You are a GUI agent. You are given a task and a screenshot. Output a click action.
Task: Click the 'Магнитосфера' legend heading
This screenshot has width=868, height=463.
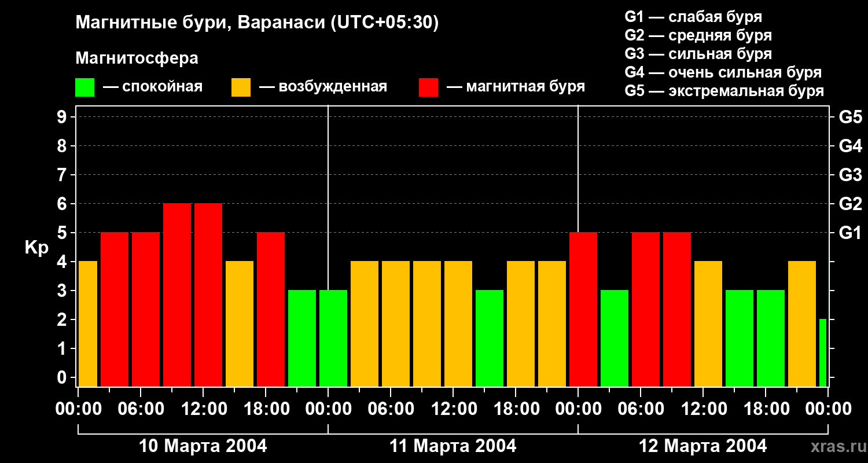[137, 58]
